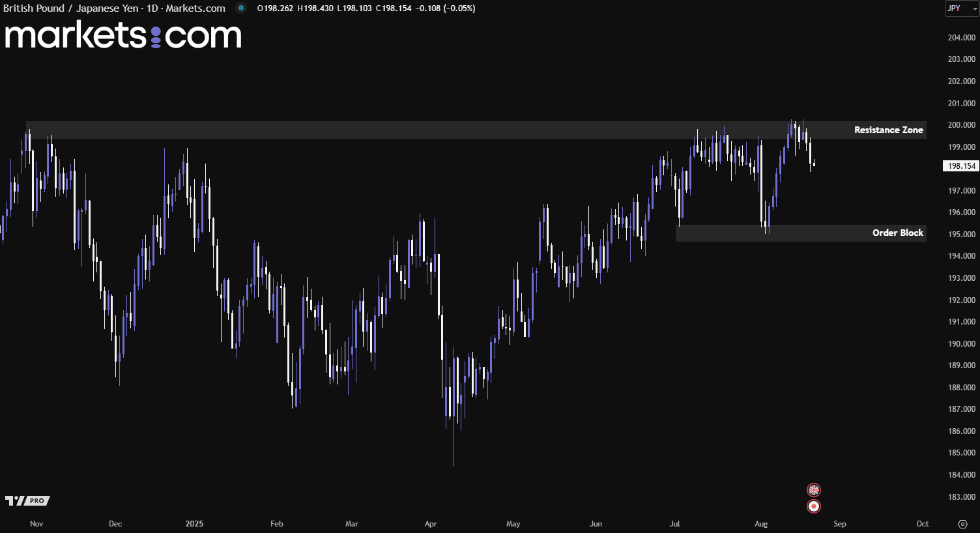980x533 pixels.
Task: Click the UK flag economic event icon
Action: (x=813, y=490)
